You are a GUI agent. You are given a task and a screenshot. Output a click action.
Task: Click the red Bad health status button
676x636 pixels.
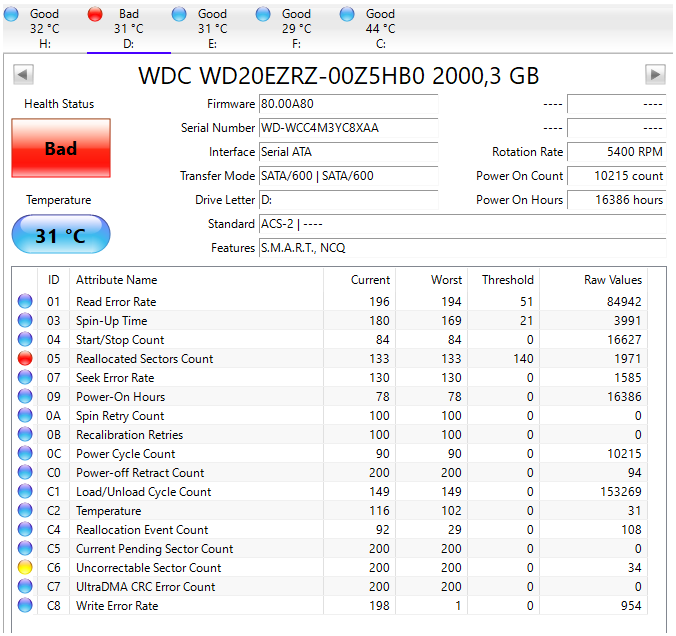[x=61, y=148]
